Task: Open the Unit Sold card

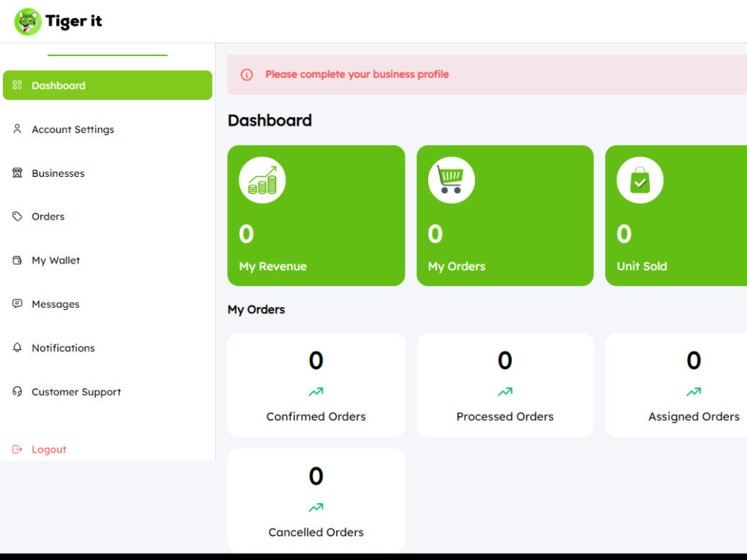Action: 676,215
